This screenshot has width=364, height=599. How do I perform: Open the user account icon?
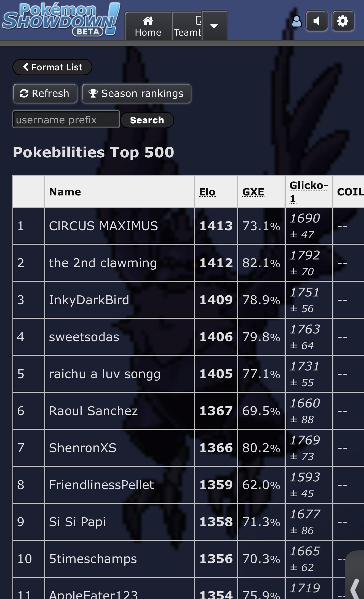pyautogui.click(x=296, y=21)
